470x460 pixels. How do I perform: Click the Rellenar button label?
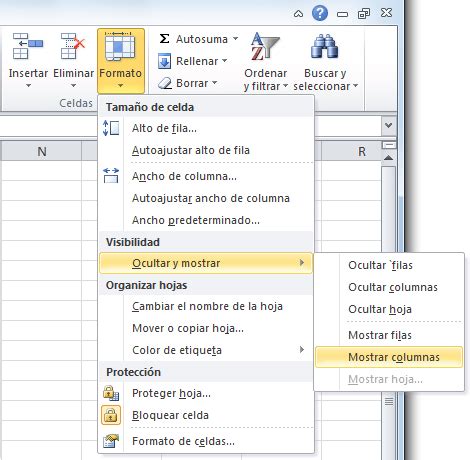(x=197, y=61)
